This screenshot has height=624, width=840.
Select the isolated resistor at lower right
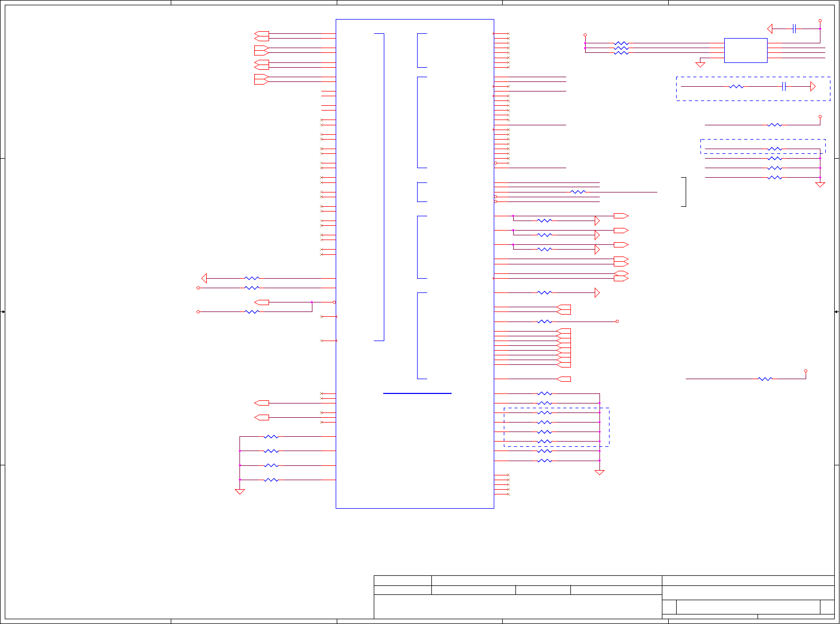(x=765, y=379)
